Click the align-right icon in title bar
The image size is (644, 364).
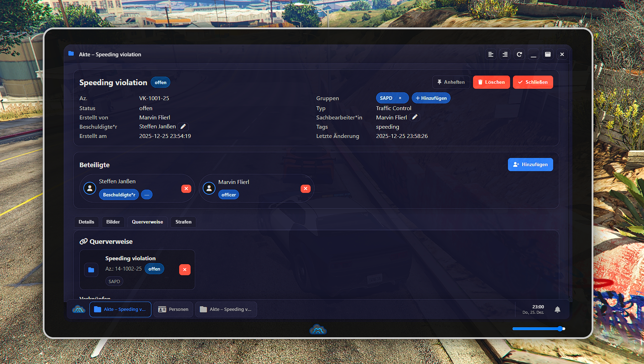[505, 54]
